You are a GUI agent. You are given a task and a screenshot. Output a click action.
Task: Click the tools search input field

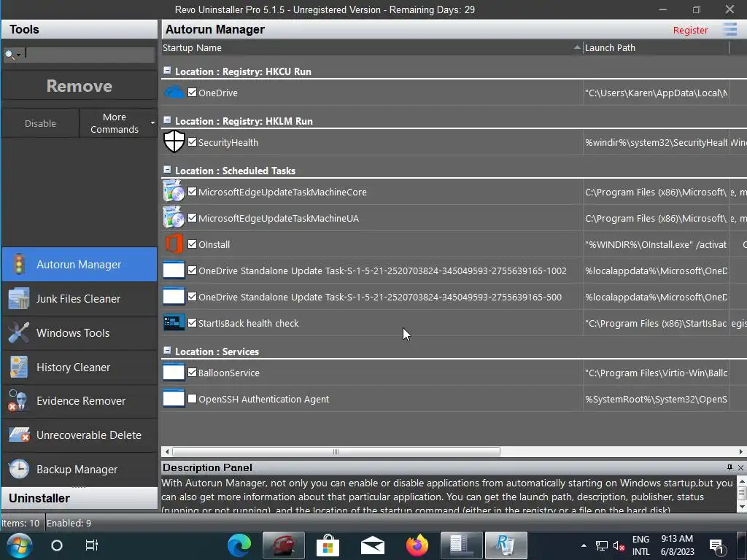point(90,54)
